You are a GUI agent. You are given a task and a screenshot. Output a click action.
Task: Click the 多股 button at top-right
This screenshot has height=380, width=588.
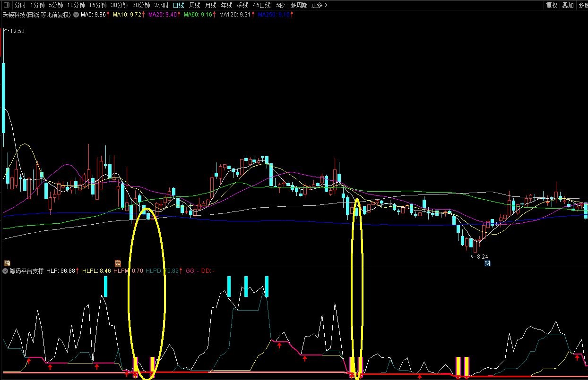583,6
